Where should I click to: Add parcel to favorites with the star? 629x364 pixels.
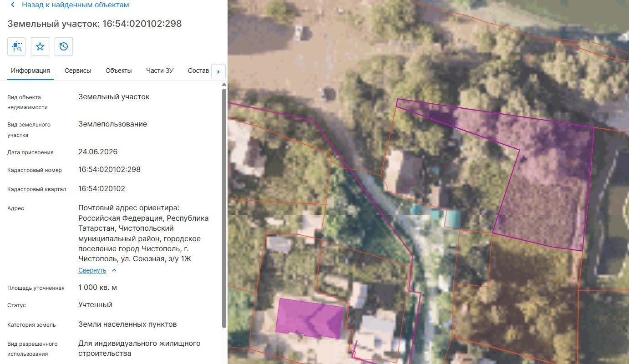pos(40,46)
